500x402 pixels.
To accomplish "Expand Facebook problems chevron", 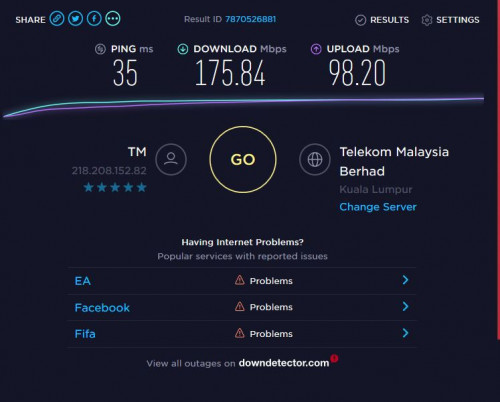I will (405, 306).
